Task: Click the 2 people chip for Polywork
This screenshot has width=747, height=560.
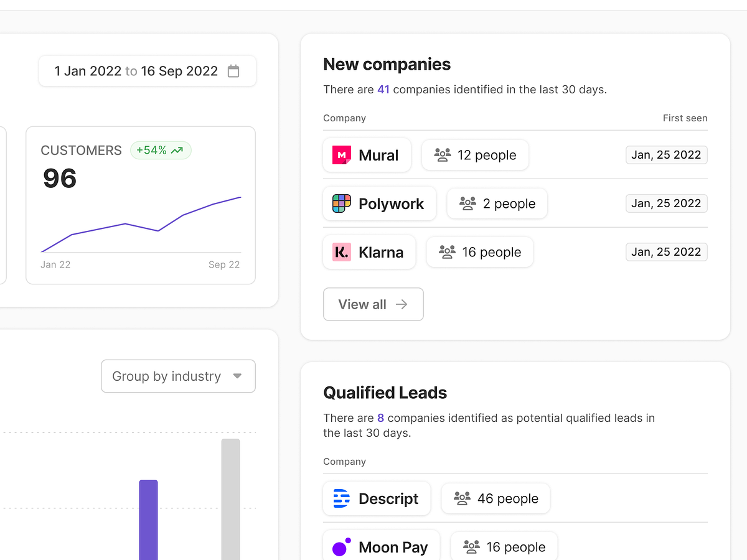Action: [497, 203]
